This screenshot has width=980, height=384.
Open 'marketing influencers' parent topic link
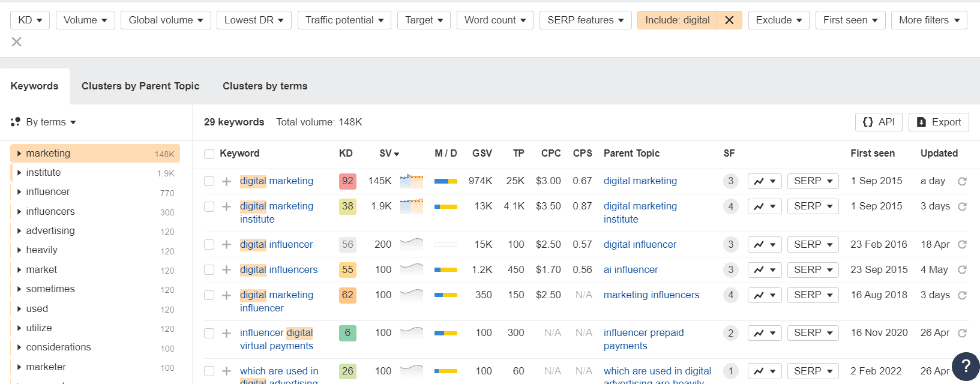(652, 295)
